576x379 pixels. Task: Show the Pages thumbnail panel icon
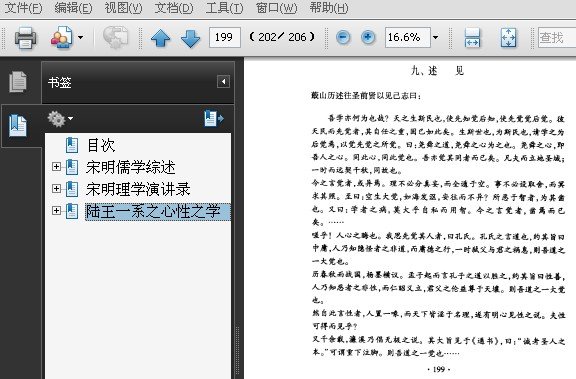[x=18, y=82]
